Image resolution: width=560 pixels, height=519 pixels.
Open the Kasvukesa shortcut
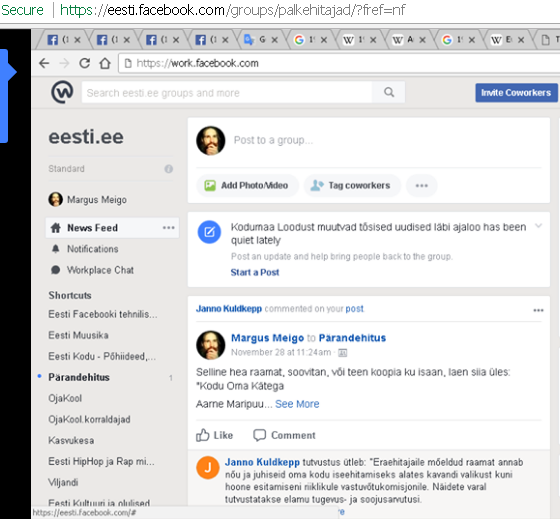coord(71,440)
